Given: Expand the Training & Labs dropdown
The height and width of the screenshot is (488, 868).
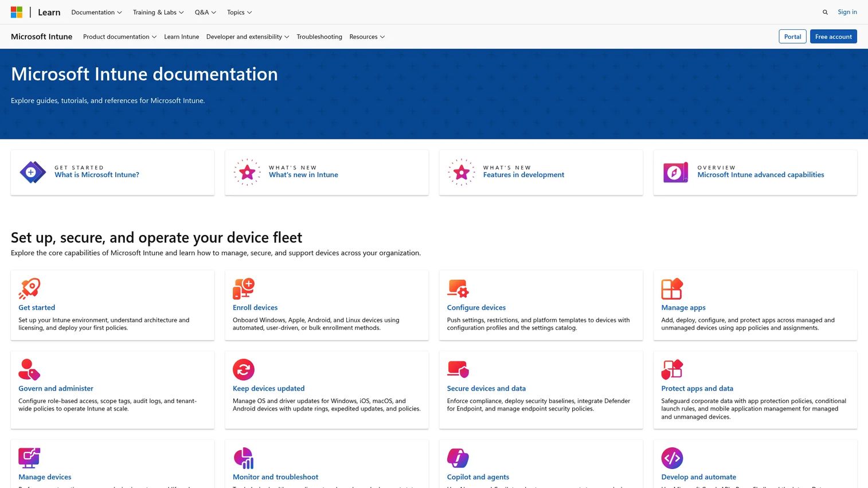Looking at the screenshot, I should coord(158,12).
